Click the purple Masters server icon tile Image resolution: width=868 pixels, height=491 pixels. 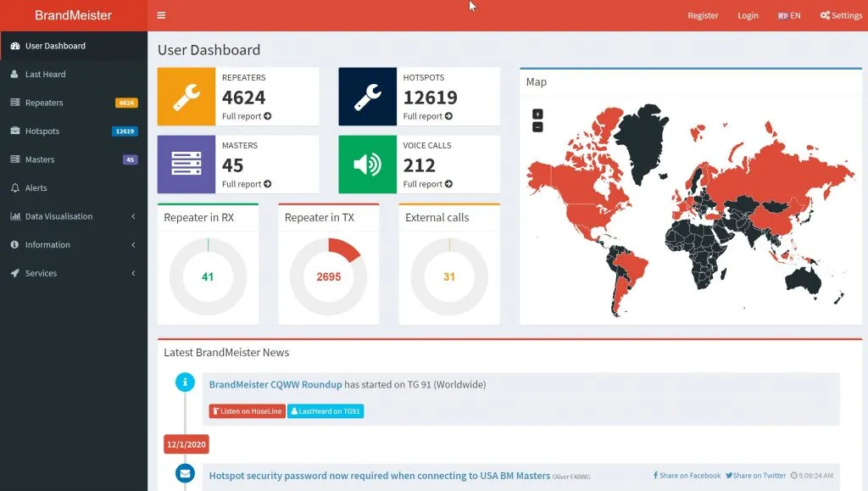click(x=186, y=165)
